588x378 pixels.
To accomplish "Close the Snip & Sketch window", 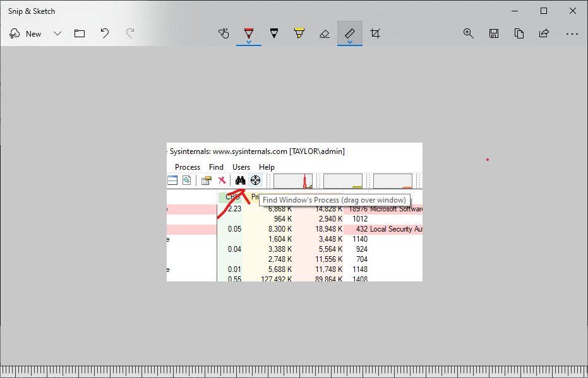I will (x=573, y=11).
